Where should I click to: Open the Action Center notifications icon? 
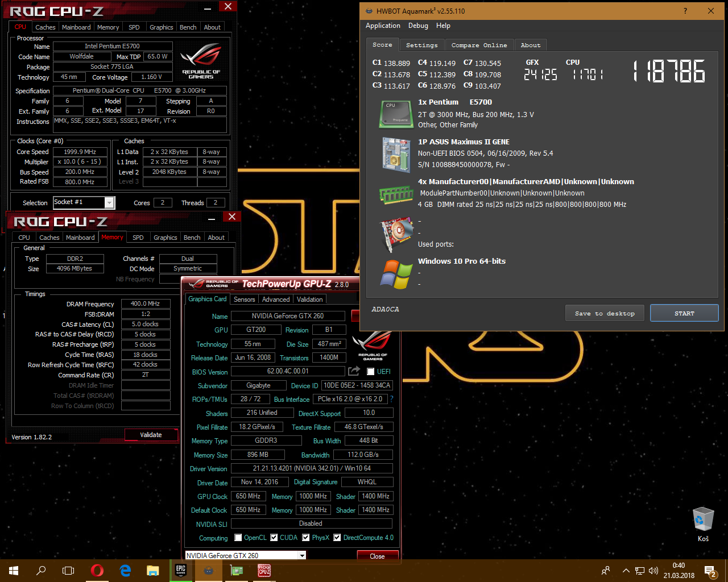tap(710, 571)
